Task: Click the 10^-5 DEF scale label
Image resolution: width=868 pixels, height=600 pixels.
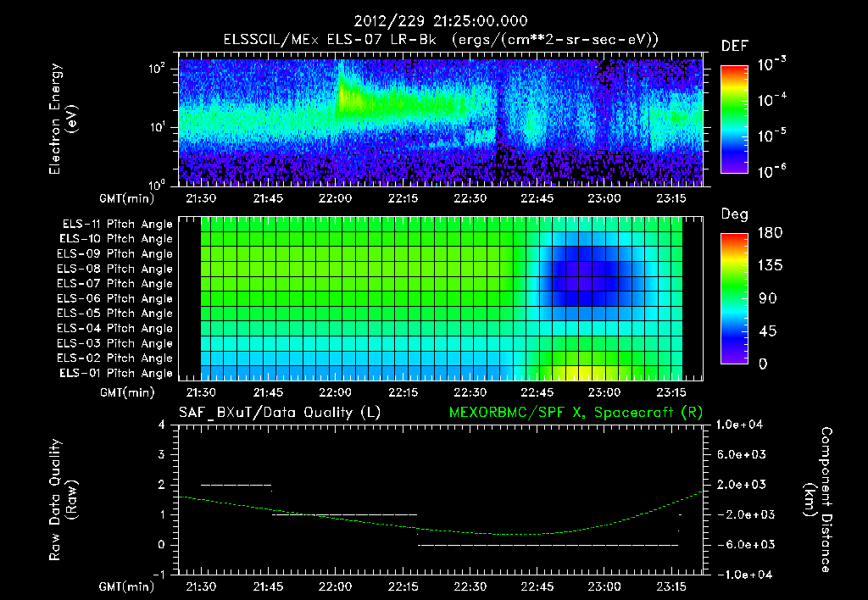Action: [x=771, y=136]
